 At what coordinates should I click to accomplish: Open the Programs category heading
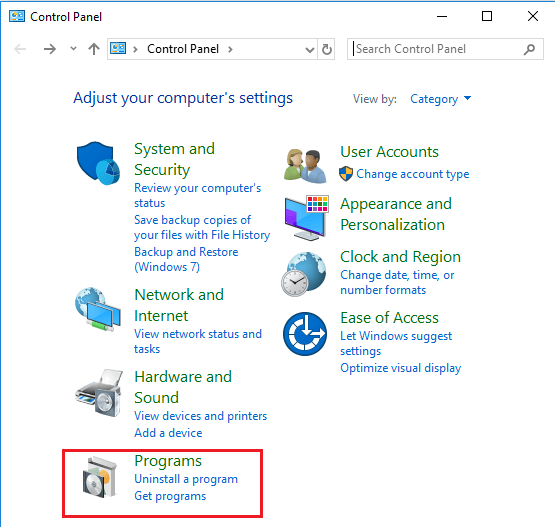pyautogui.click(x=168, y=461)
